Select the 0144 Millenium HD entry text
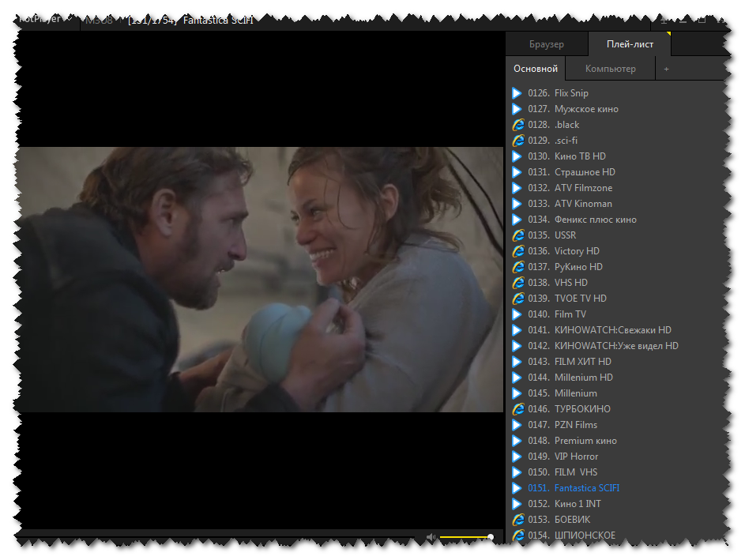The image size is (745, 560). point(570,378)
